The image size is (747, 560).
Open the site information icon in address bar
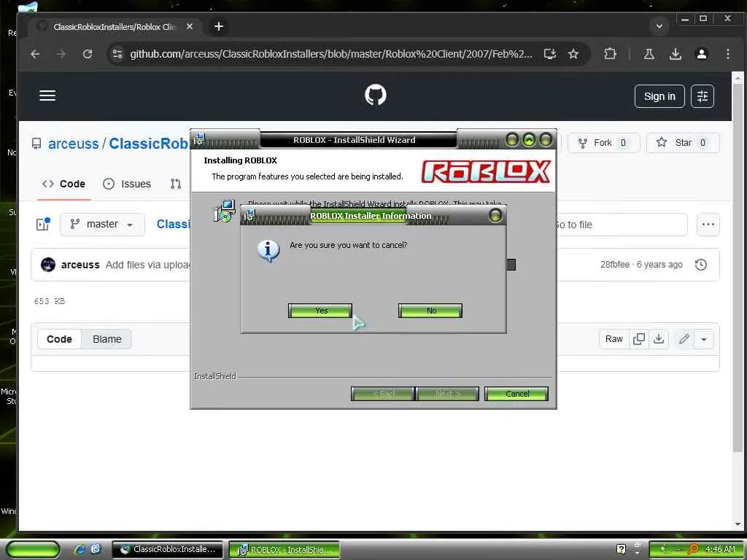click(117, 54)
